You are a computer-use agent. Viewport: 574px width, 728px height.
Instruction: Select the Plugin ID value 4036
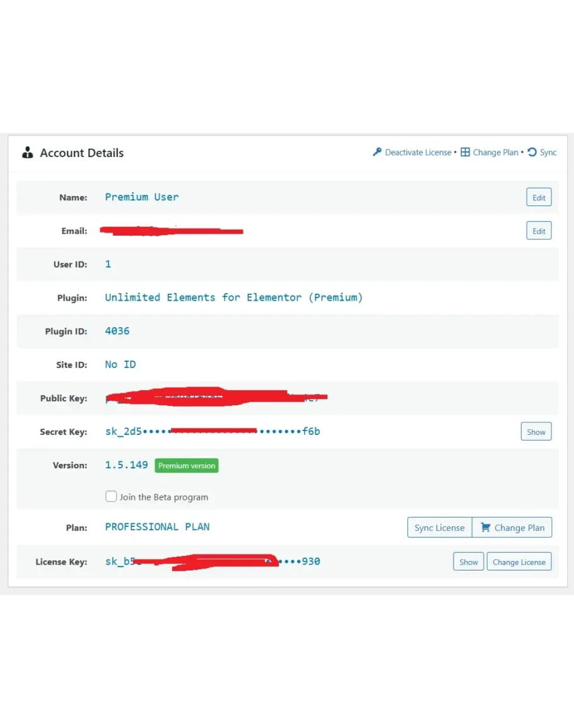pos(117,331)
